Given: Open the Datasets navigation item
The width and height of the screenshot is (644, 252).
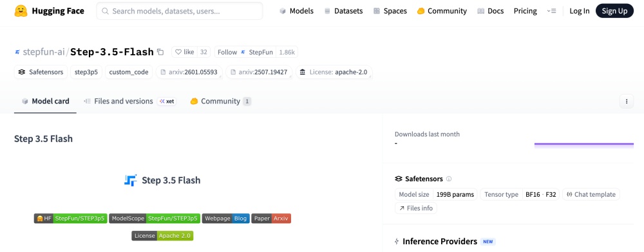Looking at the screenshot, I should (x=343, y=11).
